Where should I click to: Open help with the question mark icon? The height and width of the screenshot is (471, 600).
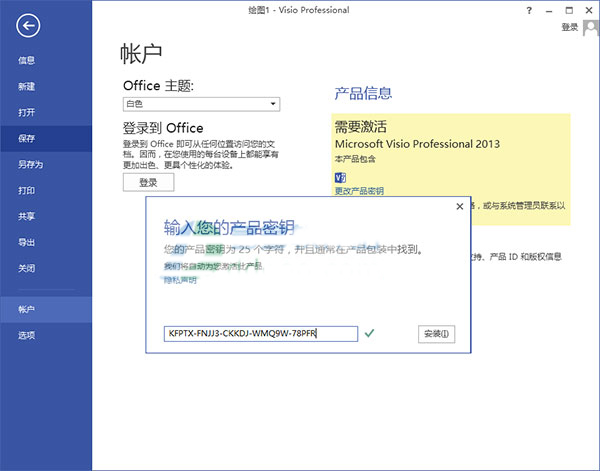(x=529, y=11)
